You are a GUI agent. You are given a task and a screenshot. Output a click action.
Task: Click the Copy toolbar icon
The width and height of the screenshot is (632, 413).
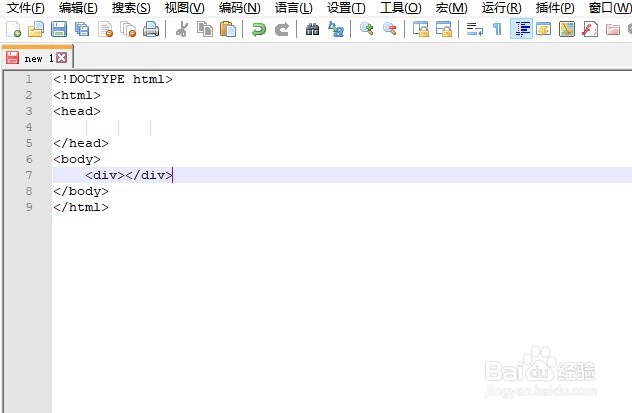205,29
